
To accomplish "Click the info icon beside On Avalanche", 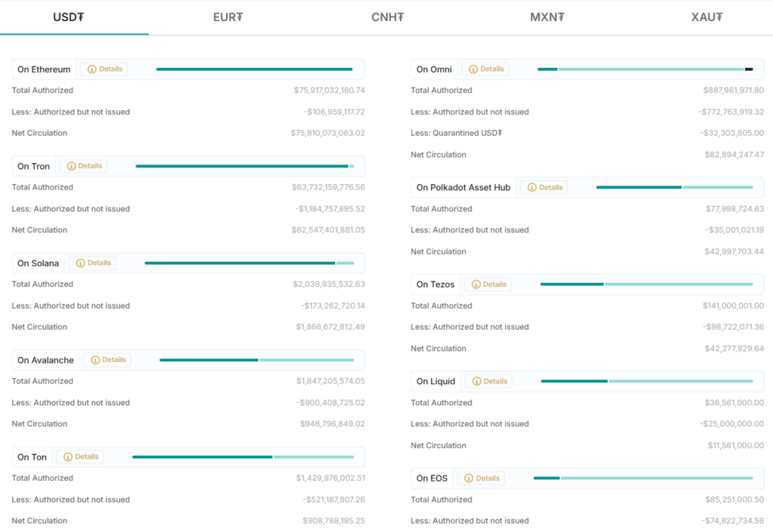I will [x=95, y=360].
